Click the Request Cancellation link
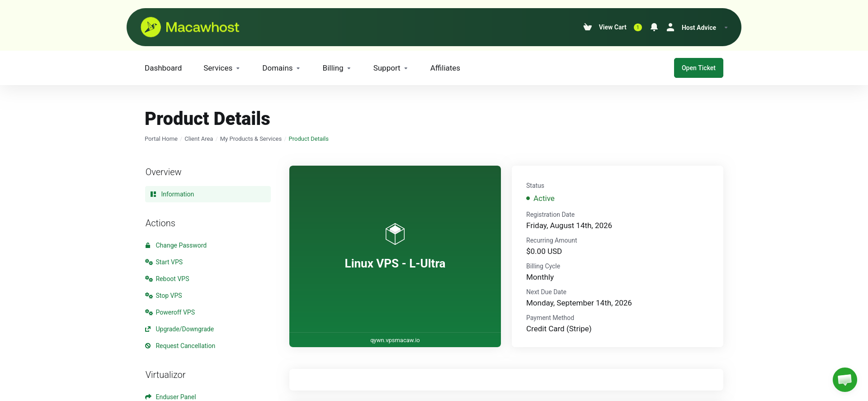This screenshot has width=868, height=401. point(185,346)
